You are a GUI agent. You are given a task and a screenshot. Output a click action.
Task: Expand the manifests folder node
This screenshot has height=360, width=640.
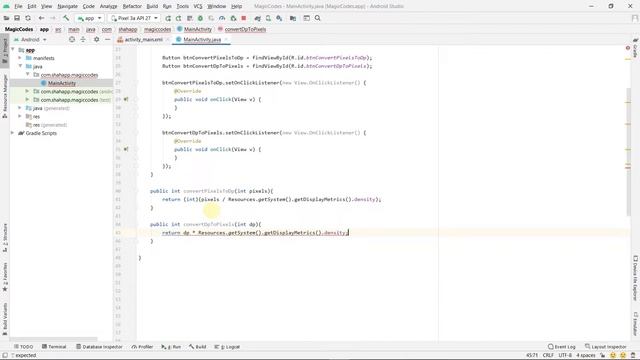20,58
